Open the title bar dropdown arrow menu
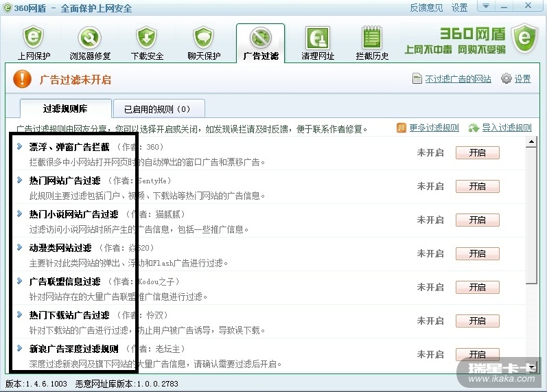The image size is (547, 392). (486, 6)
